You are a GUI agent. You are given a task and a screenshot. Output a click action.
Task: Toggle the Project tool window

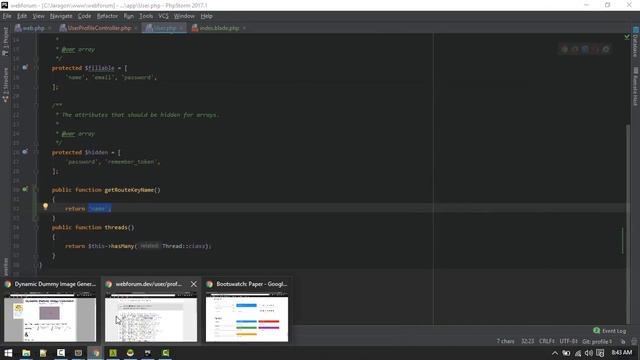point(5,41)
